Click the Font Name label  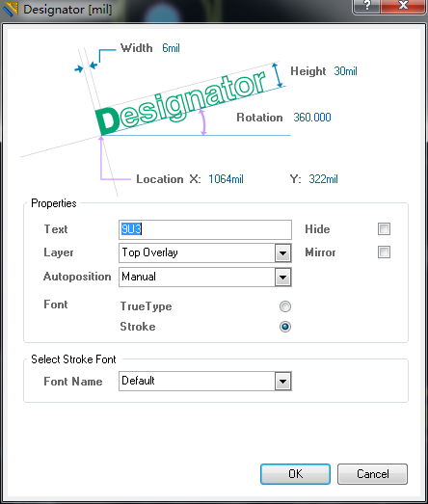(x=73, y=382)
